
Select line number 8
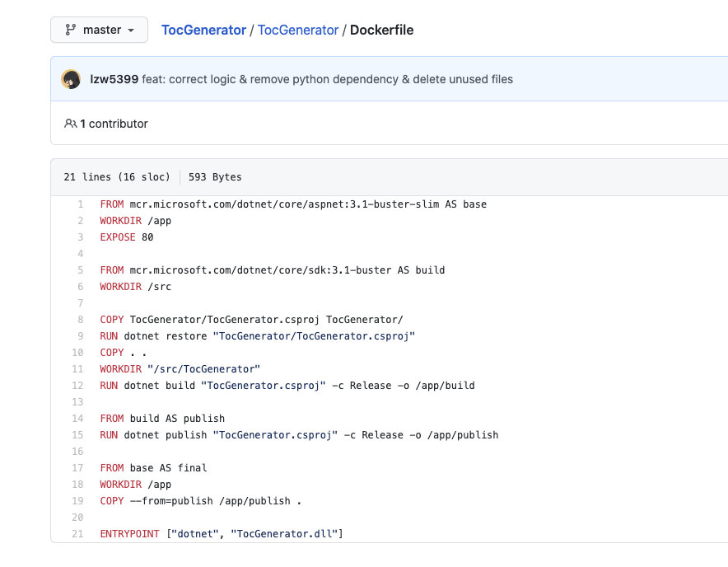pyautogui.click(x=81, y=320)
